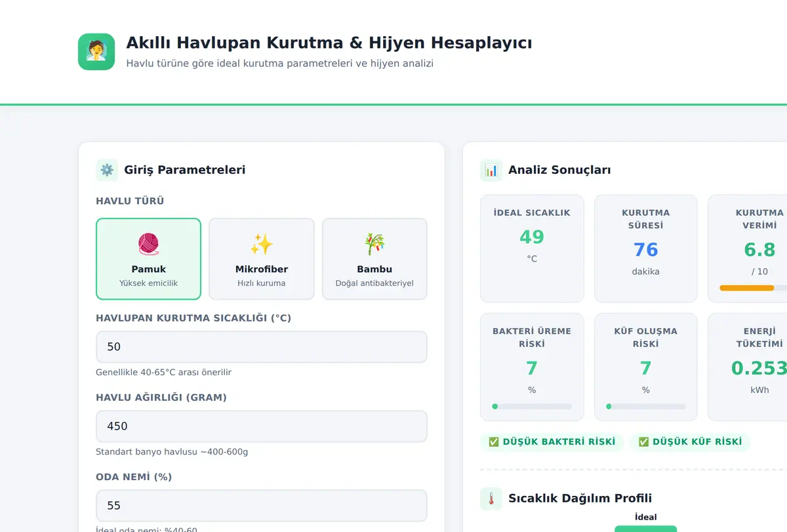
Task: Select the Pamuk towel type card
Action: coord(148,258)
